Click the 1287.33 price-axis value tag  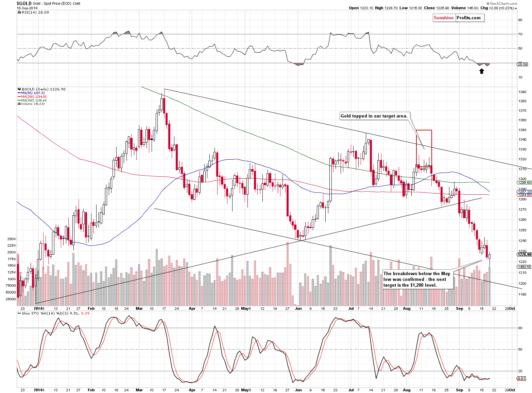524,192
